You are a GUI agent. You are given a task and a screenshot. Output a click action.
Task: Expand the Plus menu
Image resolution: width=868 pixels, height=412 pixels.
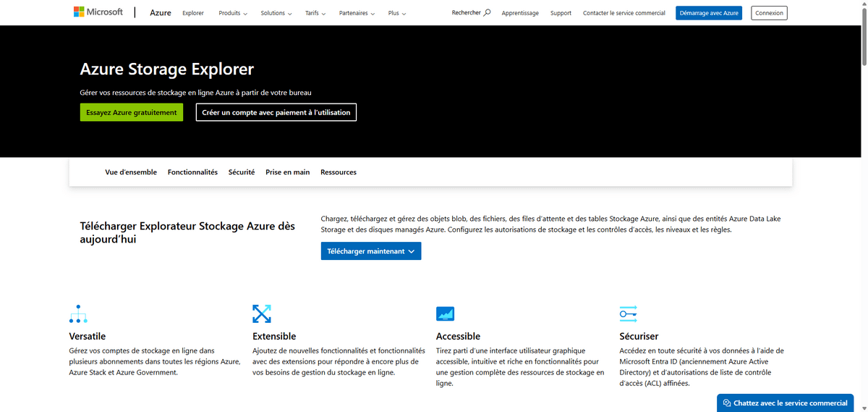397,13
